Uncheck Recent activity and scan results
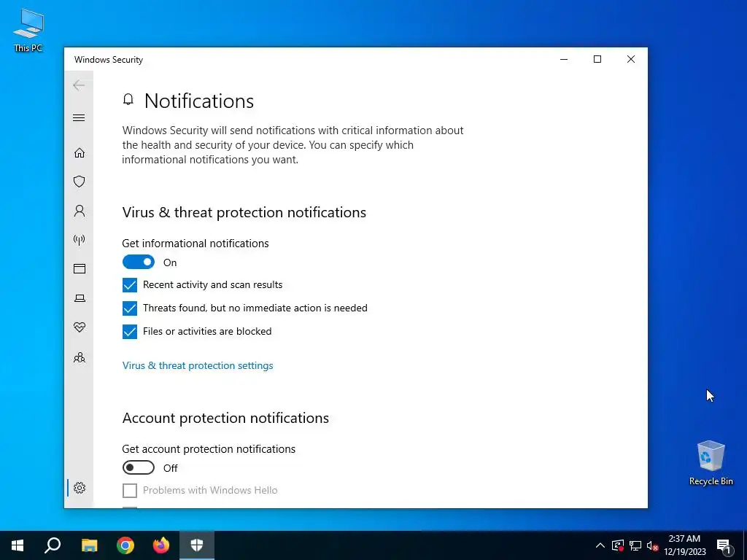 tap(130, 285)
